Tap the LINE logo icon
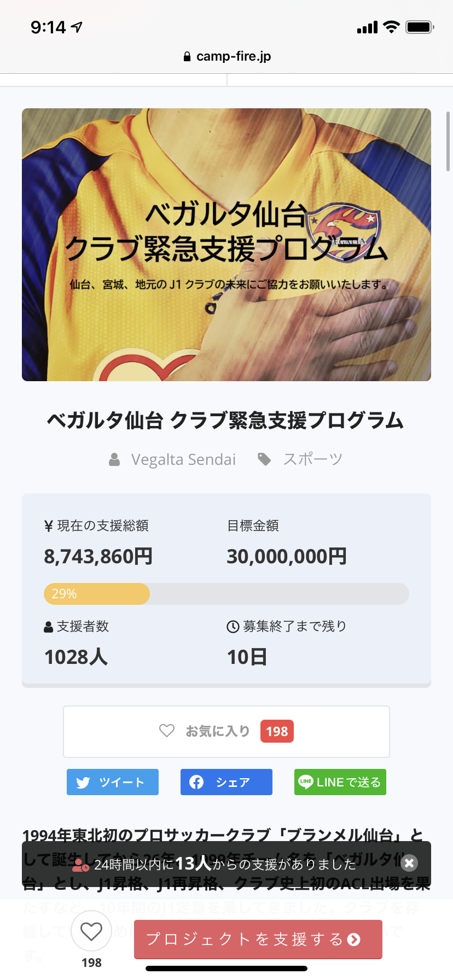This screenshot has height=980, width=453. click(x=306, y=781)
